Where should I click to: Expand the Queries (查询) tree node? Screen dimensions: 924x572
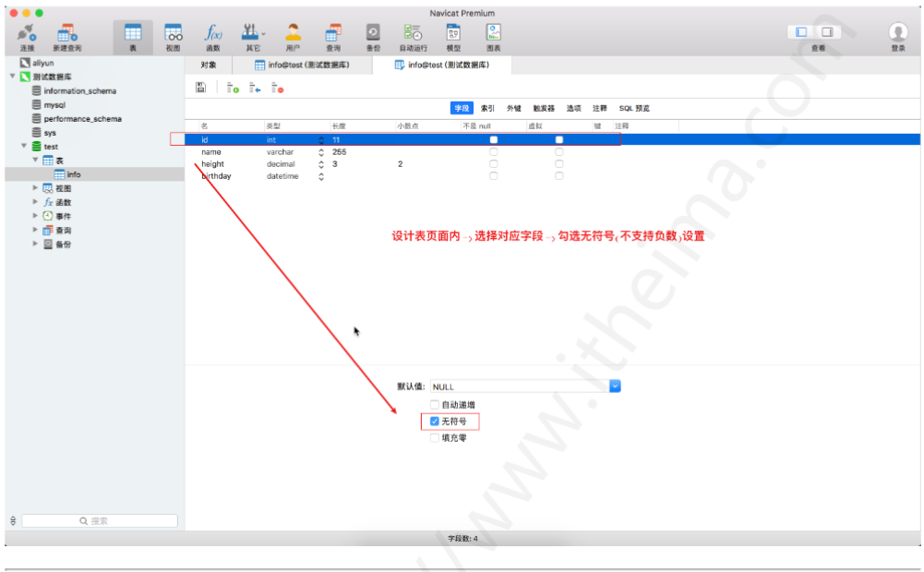click(x=35, y=230)
